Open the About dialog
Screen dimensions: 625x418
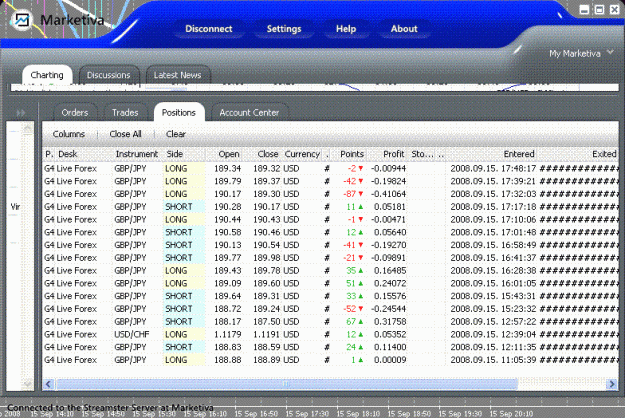pyautogui.click(x=404, y=29)
